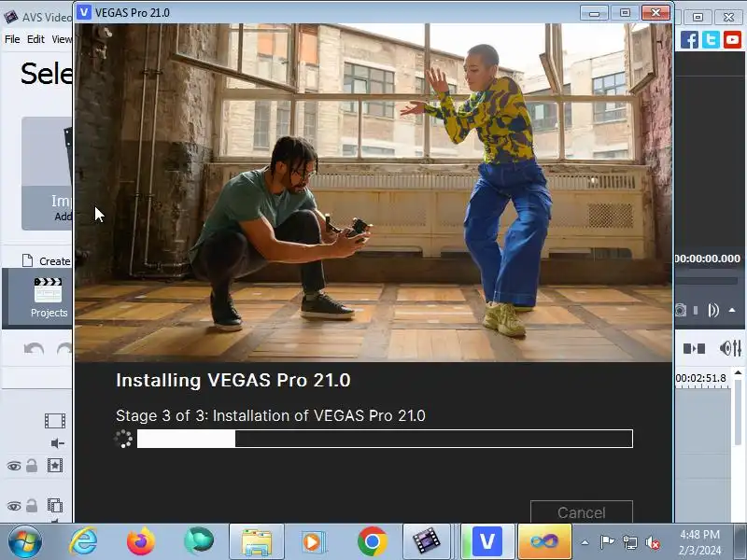Switch to AVS Video Editor taskbar button

[427, 542]
